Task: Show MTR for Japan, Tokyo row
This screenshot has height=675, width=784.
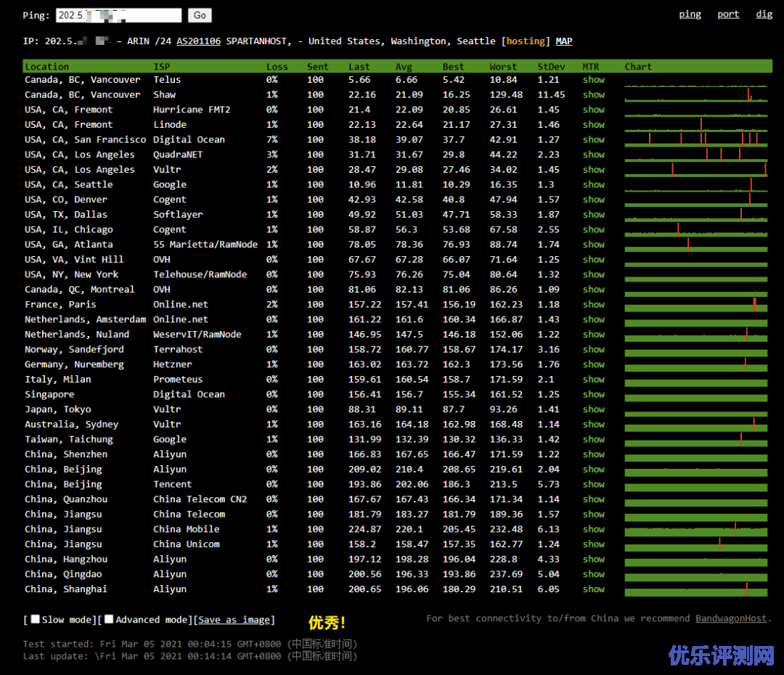Action: click(x=594, y=409)
